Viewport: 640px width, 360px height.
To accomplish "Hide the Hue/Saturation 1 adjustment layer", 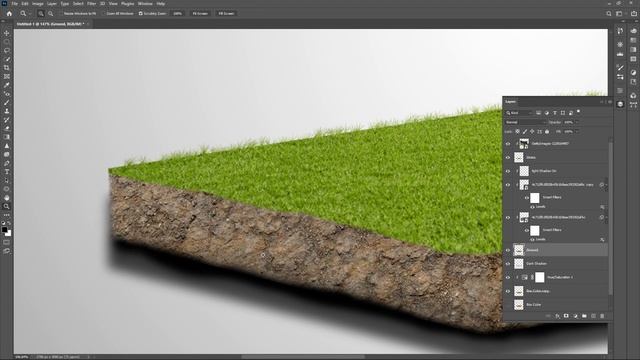I will point(508,278).
